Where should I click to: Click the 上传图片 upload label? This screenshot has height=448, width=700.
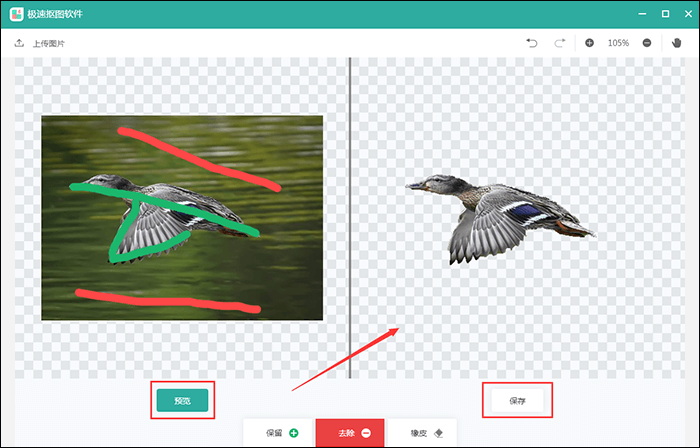click(x=49, y=44)
